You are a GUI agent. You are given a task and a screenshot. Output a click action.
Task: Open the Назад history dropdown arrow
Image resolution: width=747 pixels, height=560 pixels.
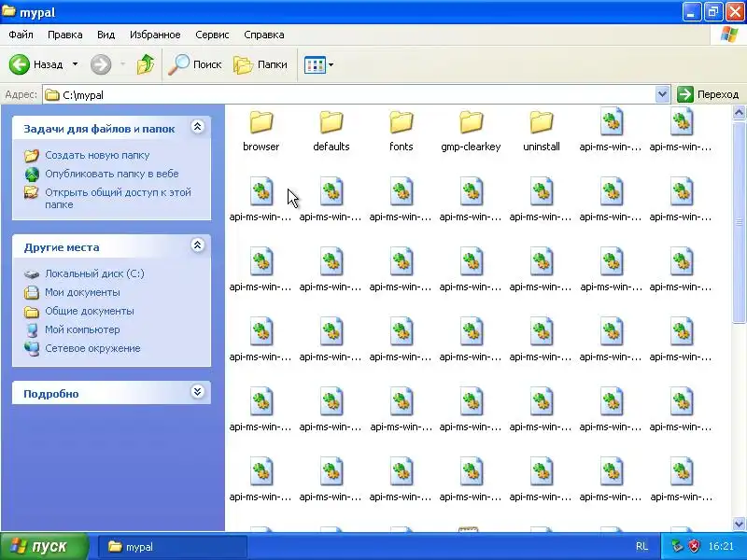(76, 64)
